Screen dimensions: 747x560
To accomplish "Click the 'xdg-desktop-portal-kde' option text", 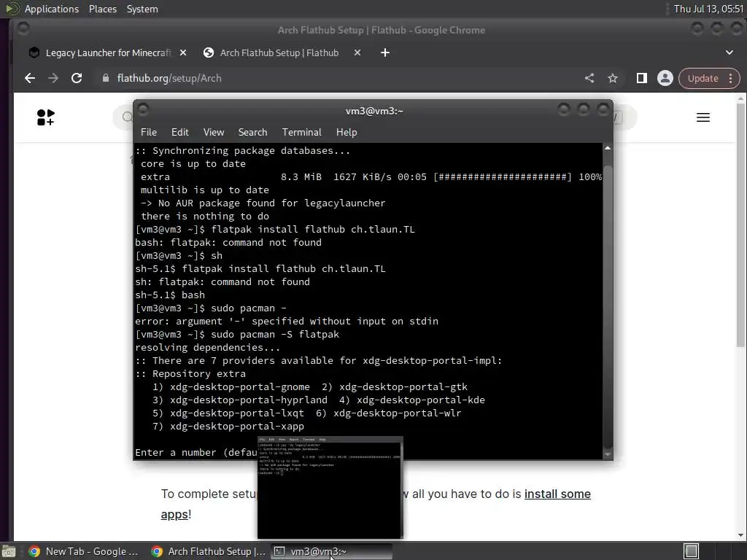I will 421,400.
